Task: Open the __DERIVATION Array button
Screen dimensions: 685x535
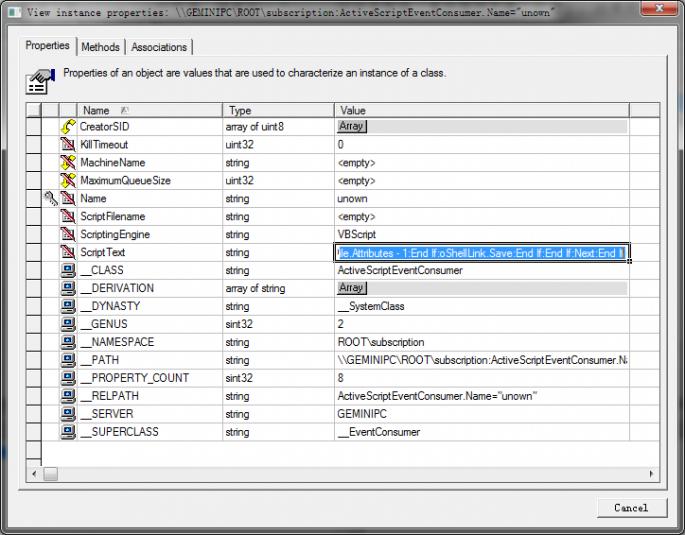Action: 351,288
